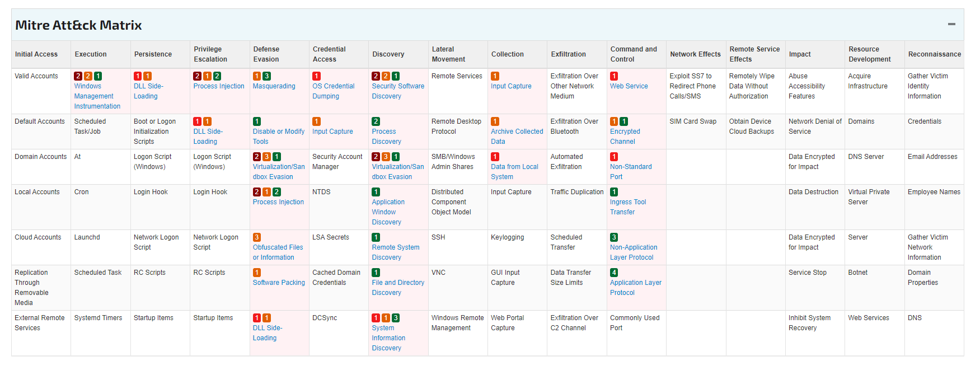Click the Reconnaissance column header

click(x=934, y=54)
